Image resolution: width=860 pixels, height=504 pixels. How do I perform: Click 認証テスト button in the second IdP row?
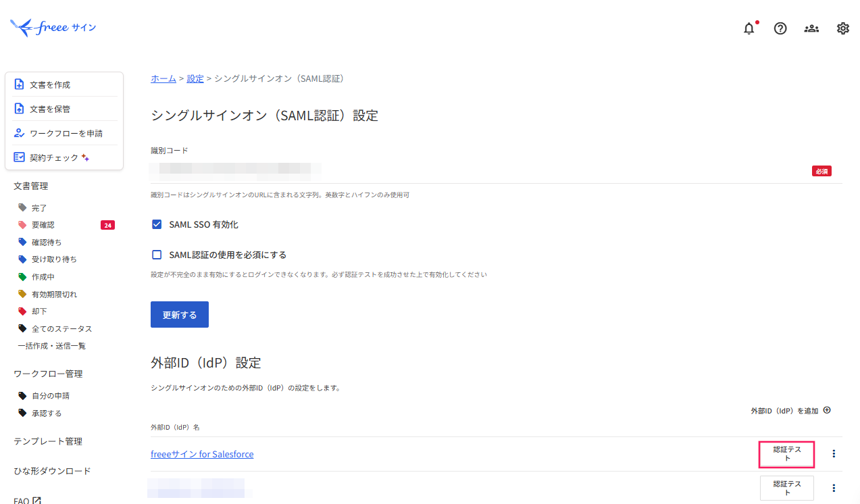click(x=787, y=488)
